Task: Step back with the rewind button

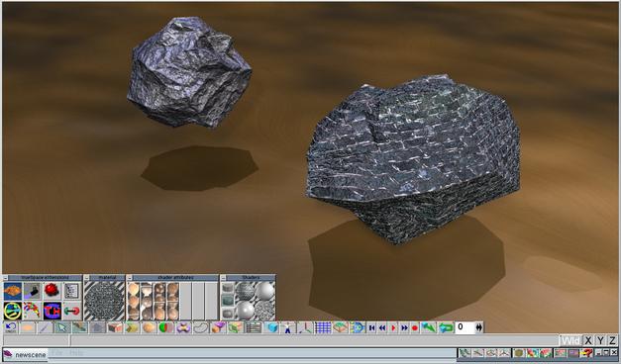Action: click(382, 327)
